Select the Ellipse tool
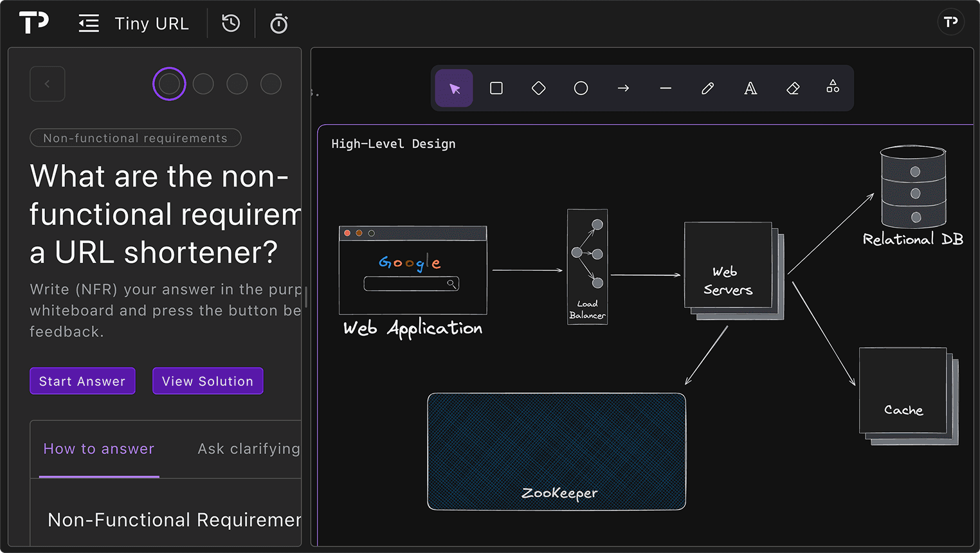980x553 pixels. pos(581,88)
